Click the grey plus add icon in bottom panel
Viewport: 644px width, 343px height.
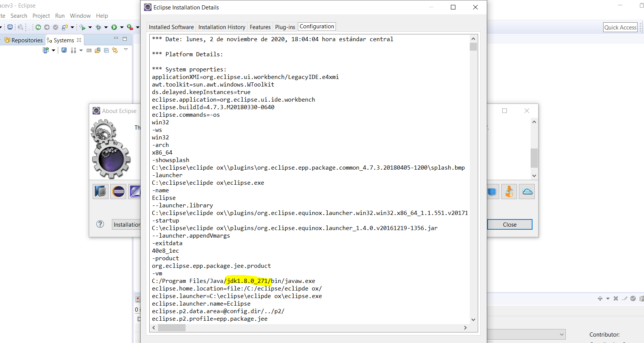tap(600, 298)
